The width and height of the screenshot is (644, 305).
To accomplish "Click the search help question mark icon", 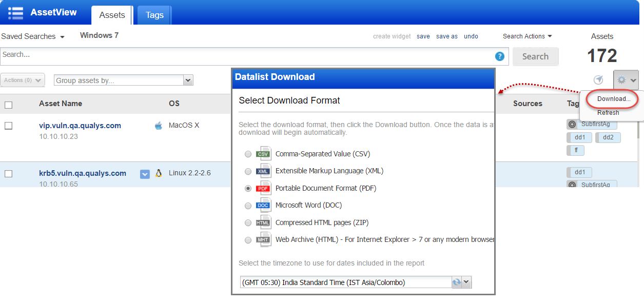I will coord(499,56).
